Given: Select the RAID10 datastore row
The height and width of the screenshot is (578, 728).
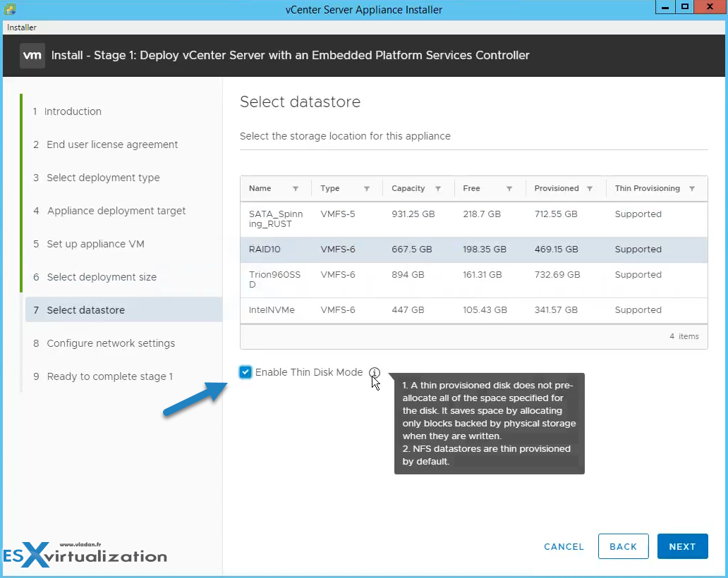Looking at the screenshot, I should [473, 250].
